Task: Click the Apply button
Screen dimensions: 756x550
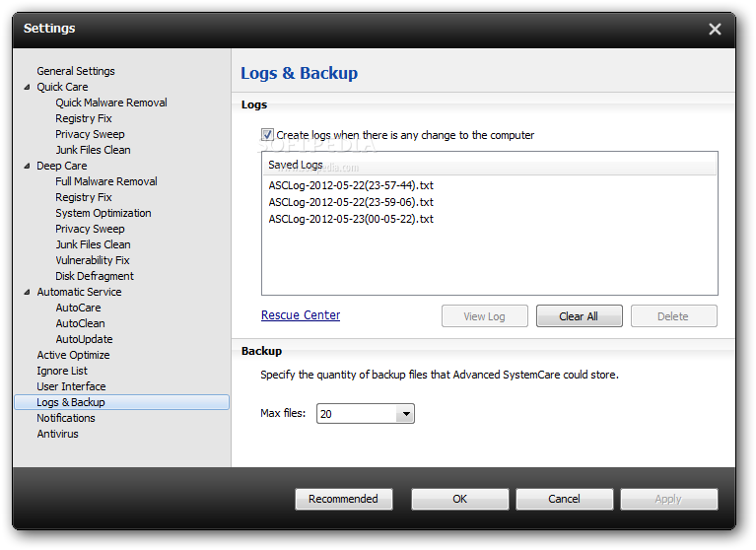Action: pos(669,499)
